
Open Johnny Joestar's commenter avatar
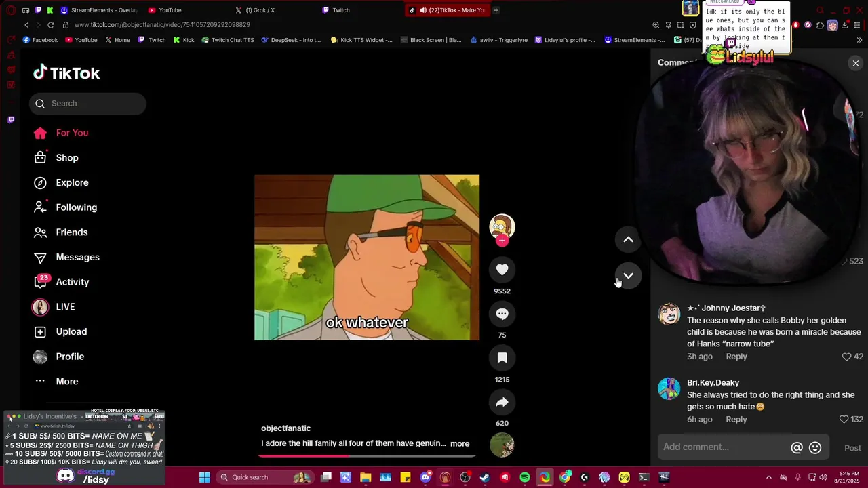(669, 314)
